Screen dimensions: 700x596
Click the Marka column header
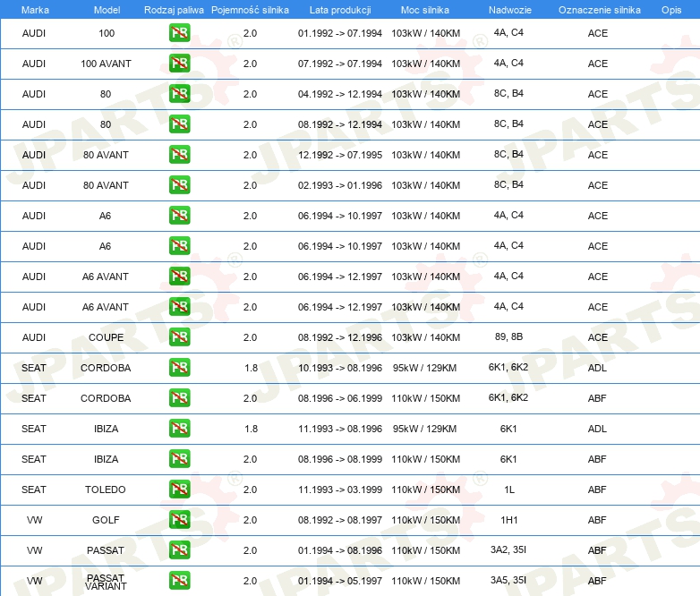click(35, 10)
